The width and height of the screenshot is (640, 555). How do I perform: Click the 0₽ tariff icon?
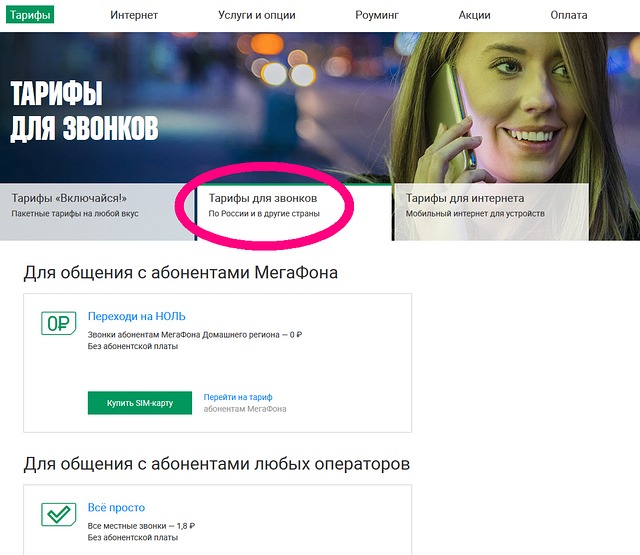tap(58, 323)
